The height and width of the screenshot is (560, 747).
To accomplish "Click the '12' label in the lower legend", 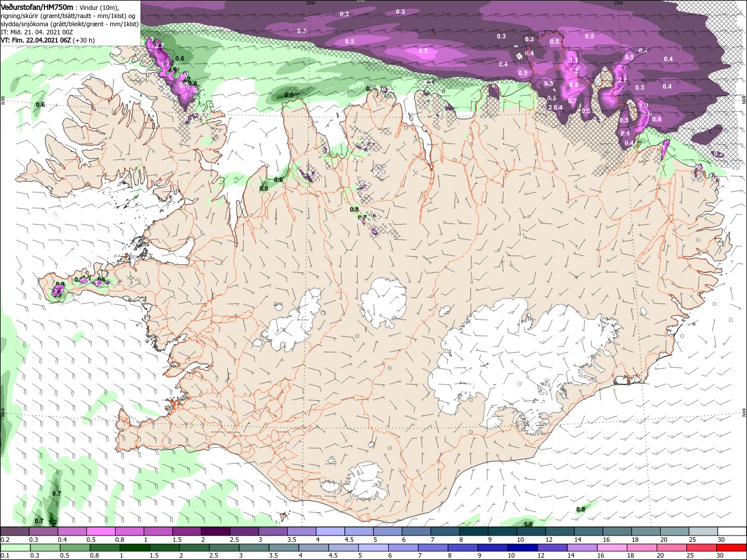I will click(542, 556).
